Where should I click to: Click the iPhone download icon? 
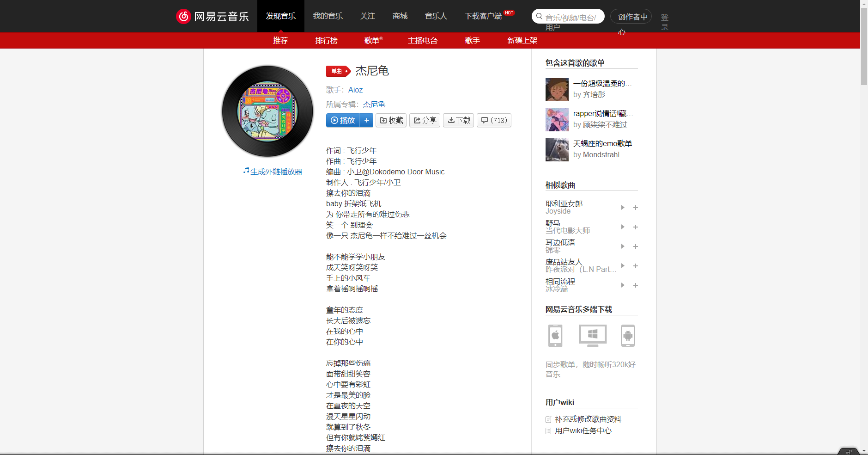(555, 336)
